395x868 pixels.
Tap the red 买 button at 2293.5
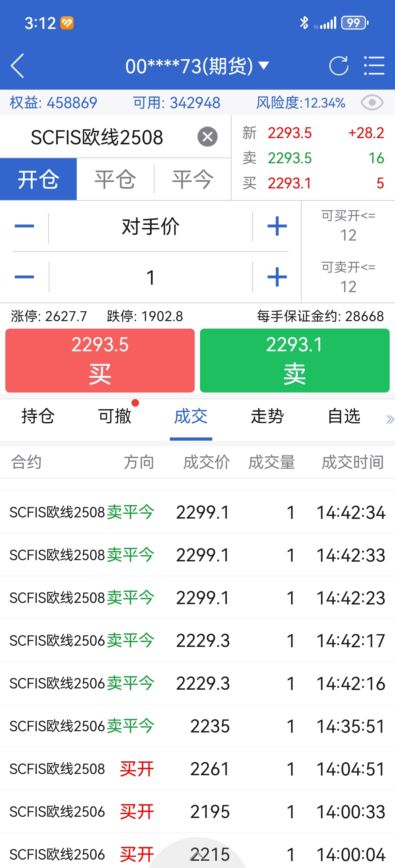tap(100, 360)
